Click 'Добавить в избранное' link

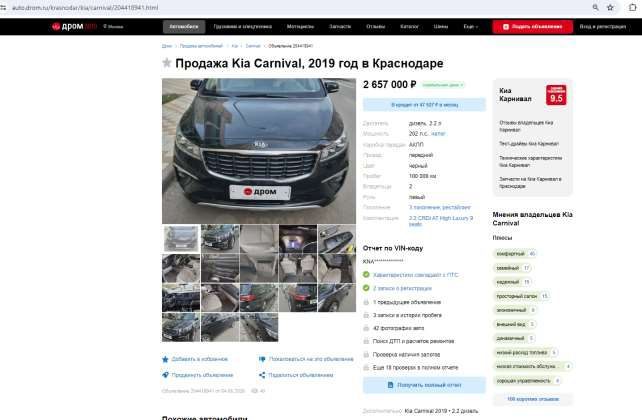click(199, 359)
